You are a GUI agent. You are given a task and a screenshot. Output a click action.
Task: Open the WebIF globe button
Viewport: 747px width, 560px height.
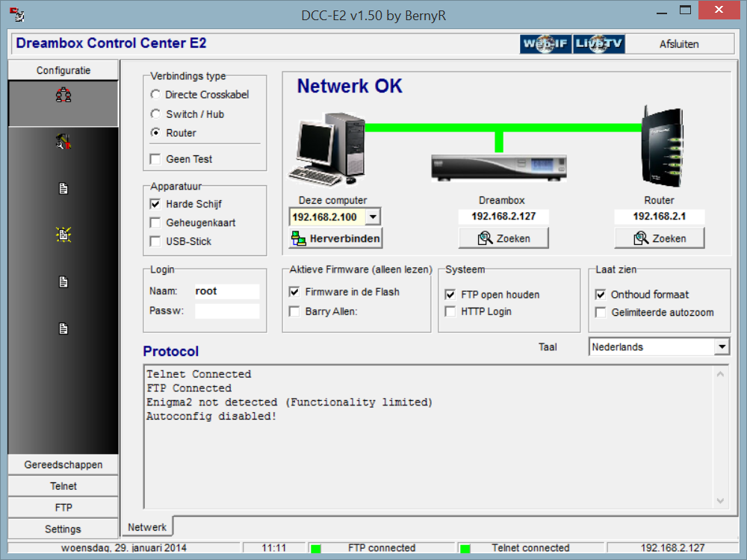coord(545,44)
